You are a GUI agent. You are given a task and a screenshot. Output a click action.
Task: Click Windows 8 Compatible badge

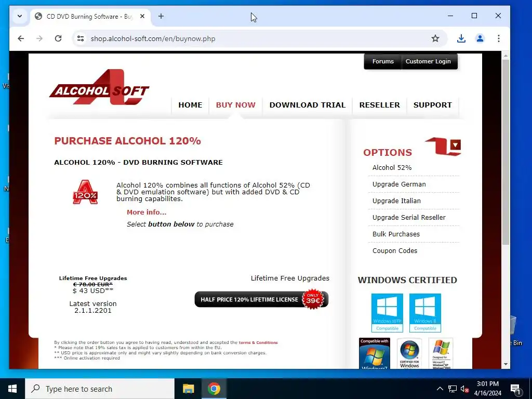[x=425, y=313]
